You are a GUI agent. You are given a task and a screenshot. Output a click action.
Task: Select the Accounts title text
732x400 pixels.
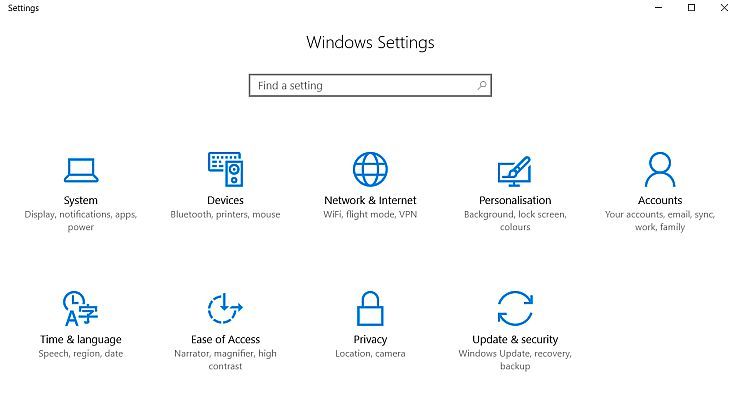tap(660, 200)
